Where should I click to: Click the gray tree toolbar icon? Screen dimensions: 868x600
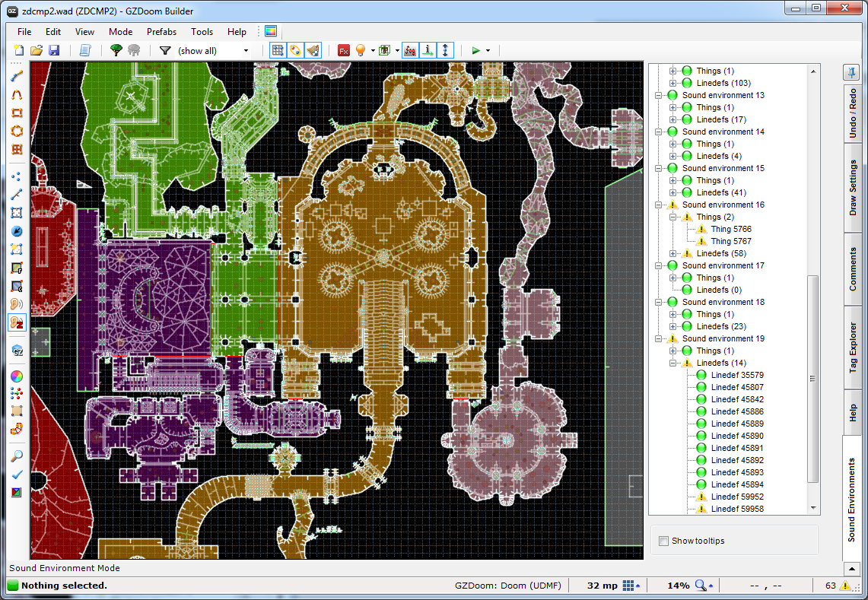[134, 50]
